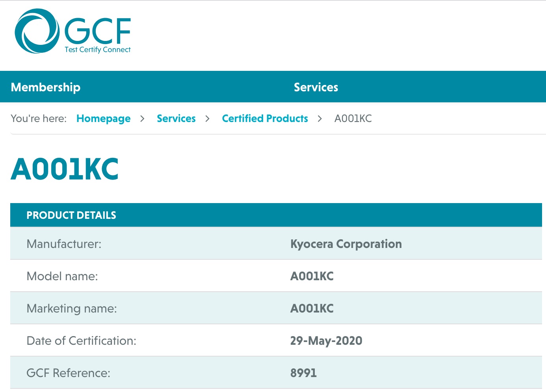Click the A001KC value beside Model name

click(x=312, y=276)
